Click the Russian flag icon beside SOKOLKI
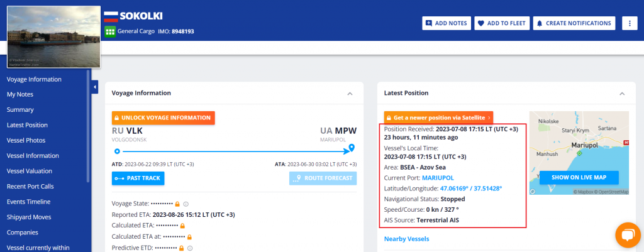Viewport: 644px width, 252px height. pyautogui.click(x=111, y=16)
